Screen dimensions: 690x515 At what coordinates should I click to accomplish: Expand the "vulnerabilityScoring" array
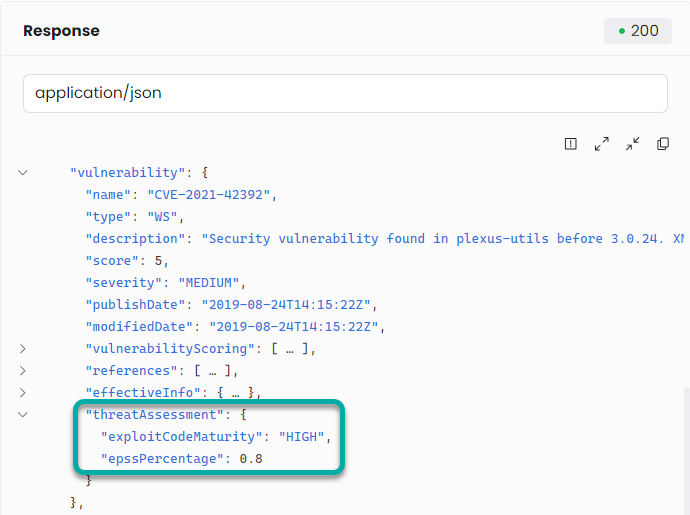[23, 349]
